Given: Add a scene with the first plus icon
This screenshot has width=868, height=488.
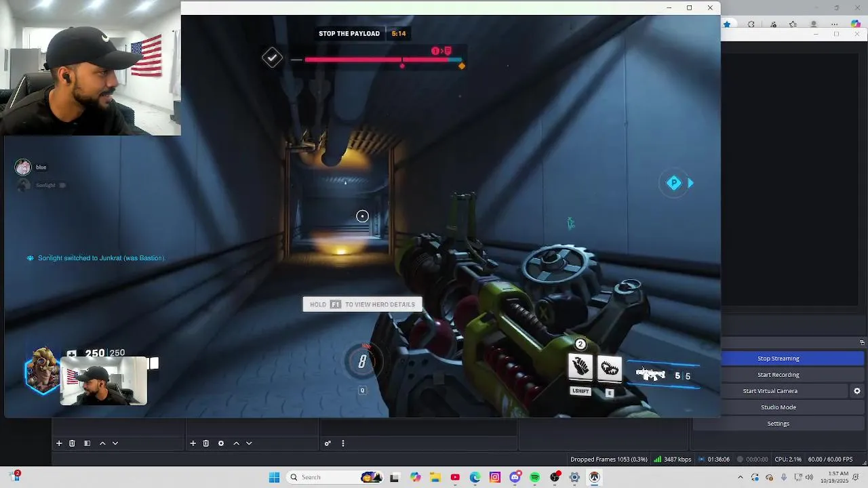Looking at the screenshot, I should pyautogui.click(x=59, y=443).
